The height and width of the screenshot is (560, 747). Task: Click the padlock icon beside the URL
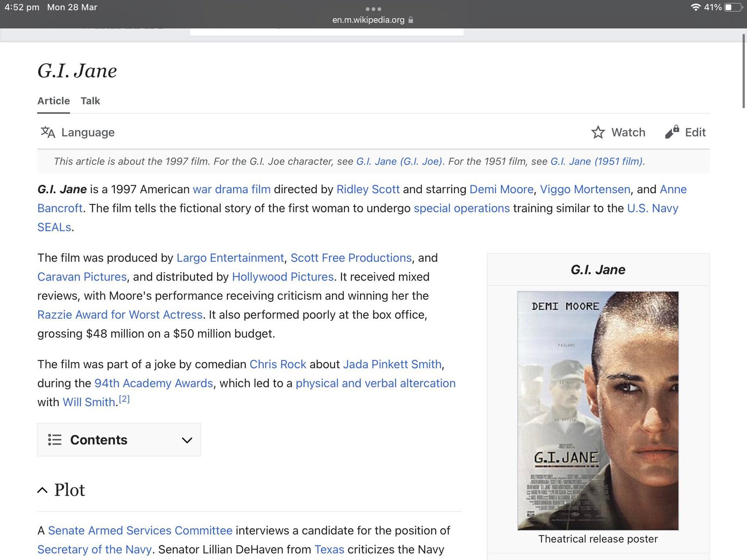point(411,20)
